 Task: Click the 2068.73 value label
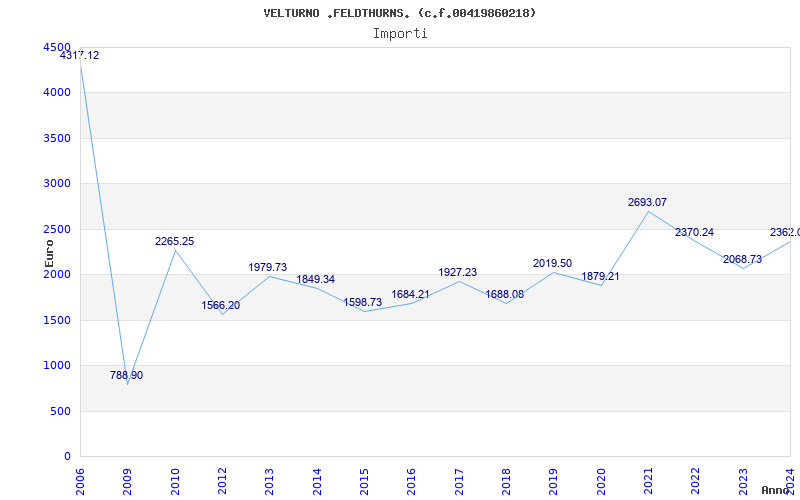(742, 260)
